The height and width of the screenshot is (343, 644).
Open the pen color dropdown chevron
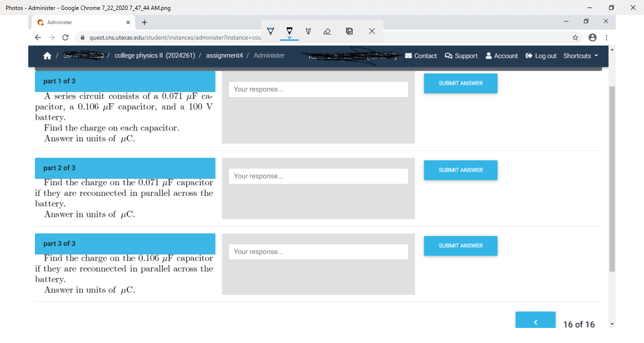tap(289, 37)
